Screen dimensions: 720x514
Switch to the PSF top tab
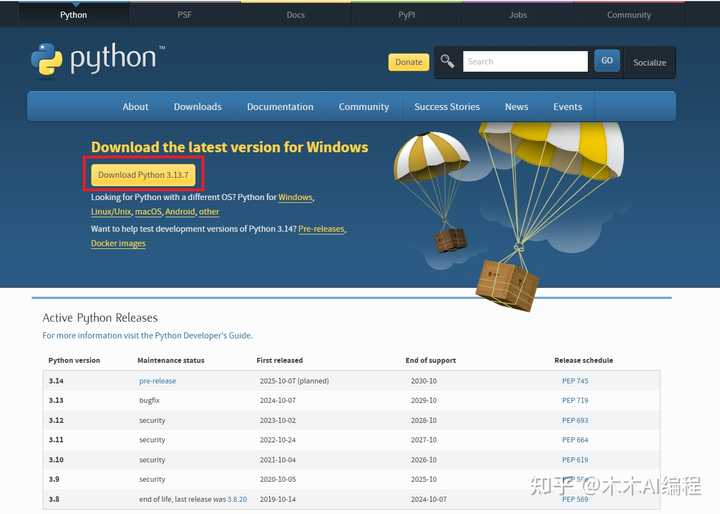(185, 15)
